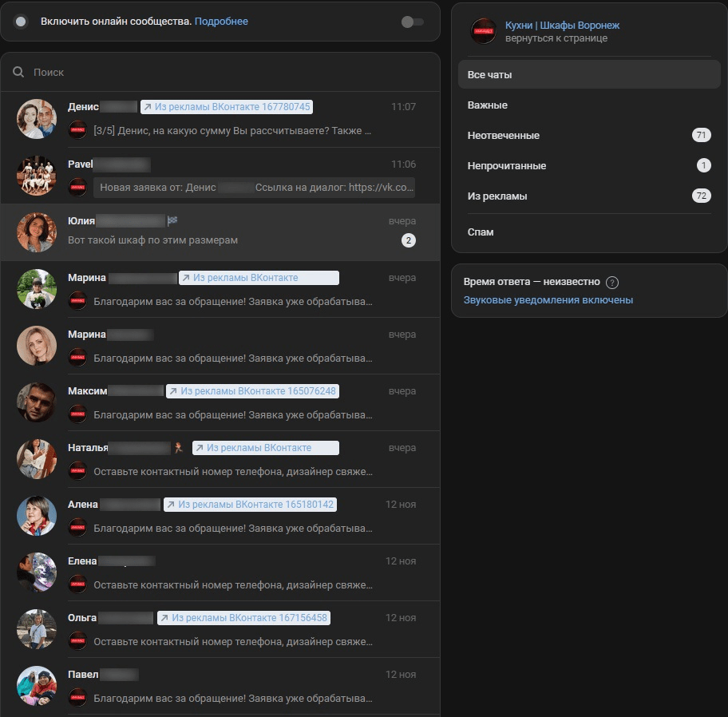Click sender logo in Ольга message preview
Viewport: 728px width, 717px height.
coord(78,641)
